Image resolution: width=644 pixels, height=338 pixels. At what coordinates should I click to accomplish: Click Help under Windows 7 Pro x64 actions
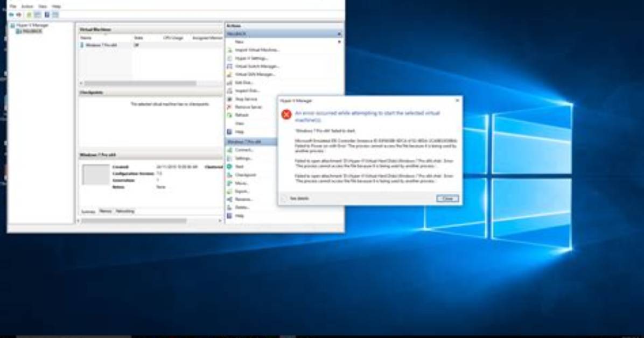239,216
